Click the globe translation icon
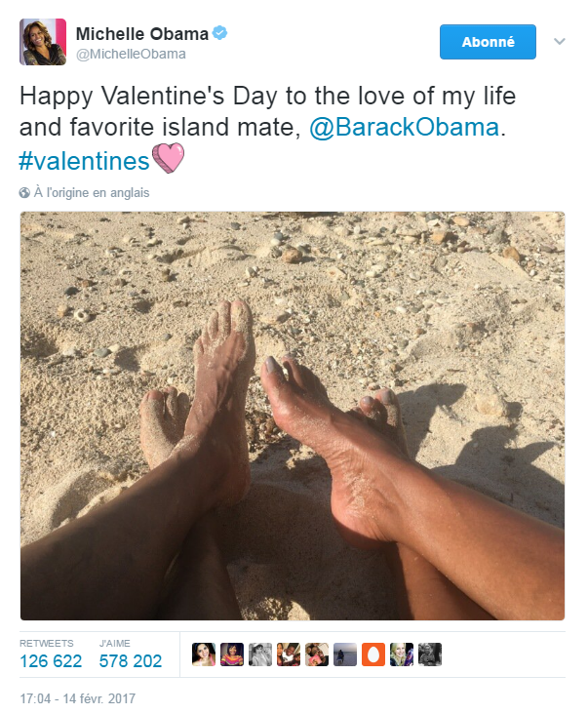The image size is (588, 714). point(24,193)
